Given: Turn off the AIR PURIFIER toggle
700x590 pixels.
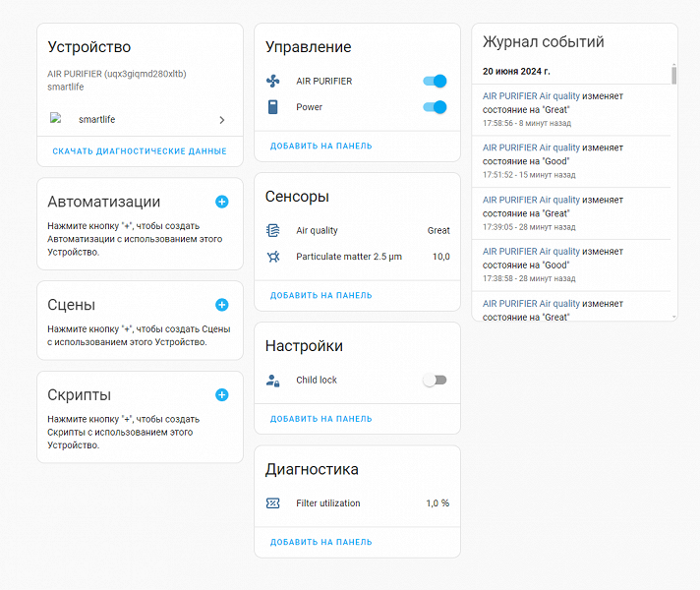Looking at the screenshot, I should (434, 82).
